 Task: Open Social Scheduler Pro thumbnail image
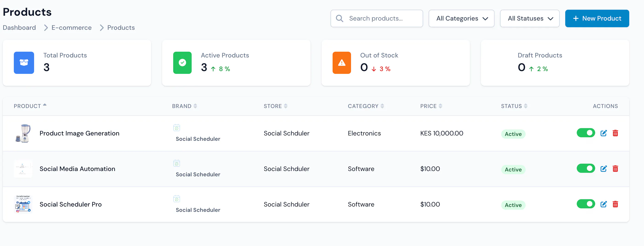(x=23, y=204)
